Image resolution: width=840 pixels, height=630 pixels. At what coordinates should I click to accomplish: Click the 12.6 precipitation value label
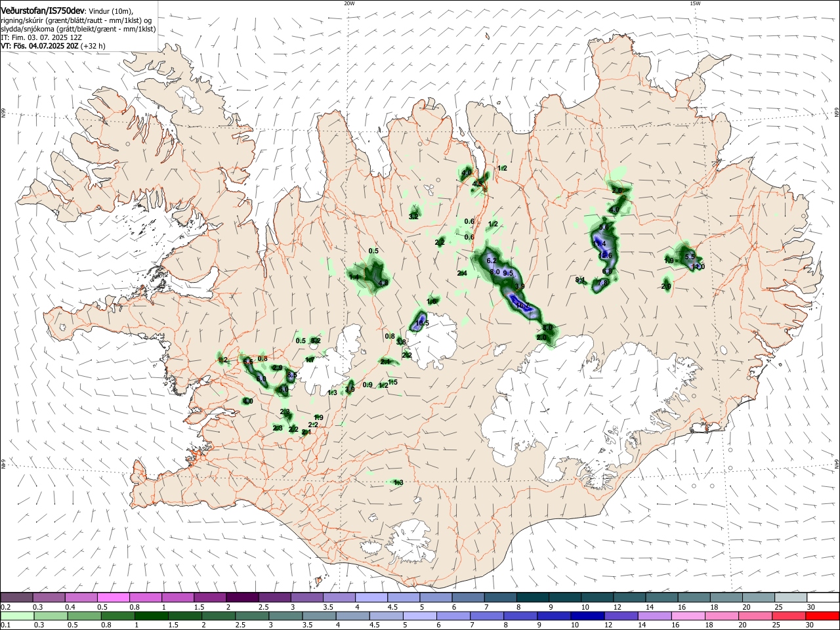tap(606, 255)
